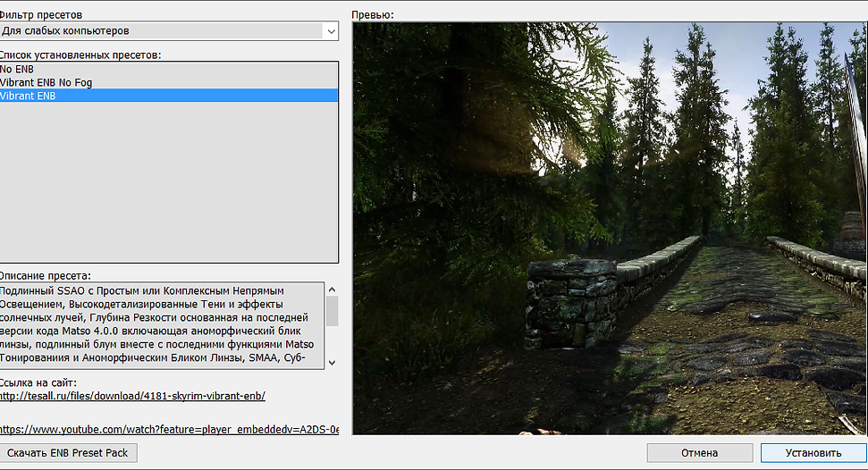
Task: Click the Skyrim preview image
Action: [x=610, y=228]
